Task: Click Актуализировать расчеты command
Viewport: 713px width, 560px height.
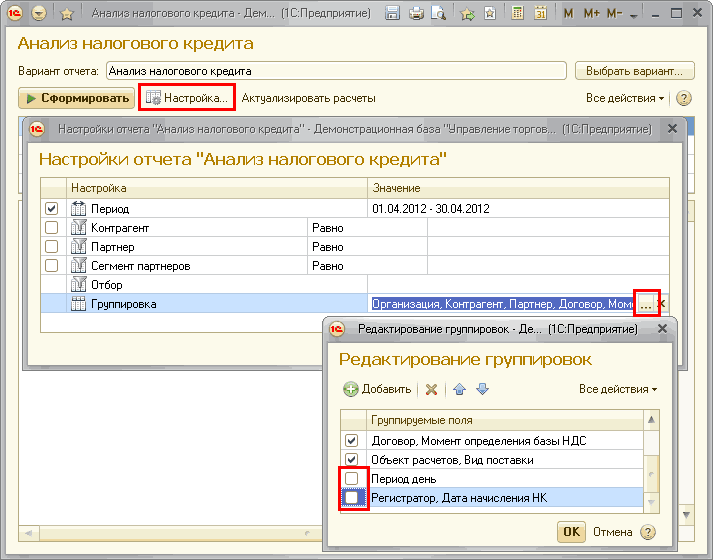Action: click(308, 98)
